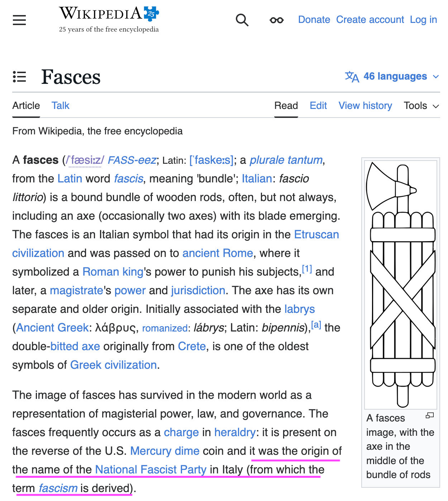
Task: Open search with the magnifying glass icon
Action: 242,20
